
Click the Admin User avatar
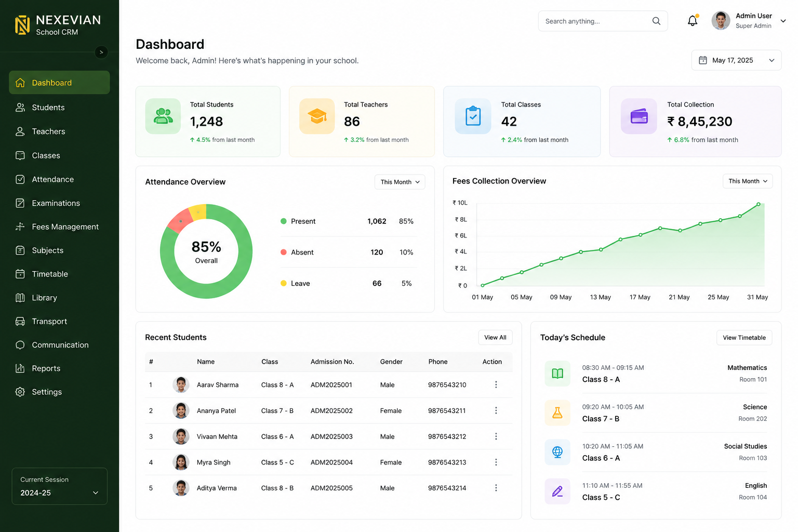point(721,21)
